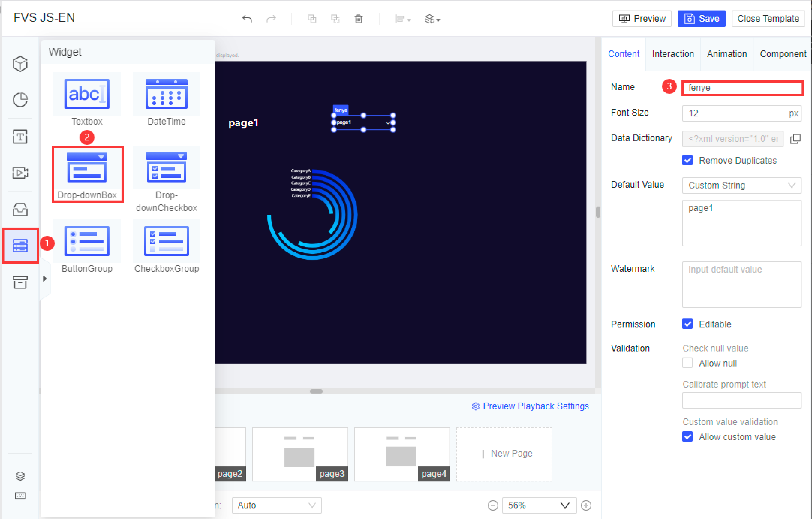Open the layers icon at sidebar bottom
Image resolution: width=812 pixels, height=519 pixels.
[x=20, y=476]
